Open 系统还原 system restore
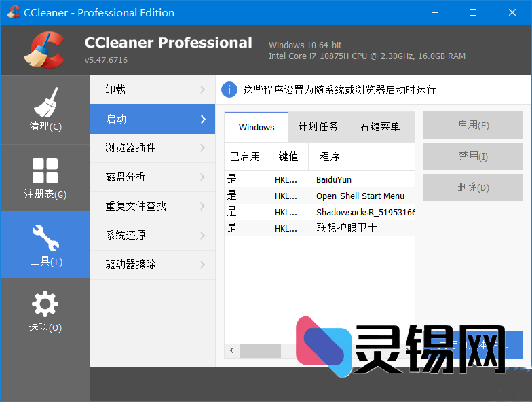The width and height of the screenshot is (532, 402). [x=152, y=235]
